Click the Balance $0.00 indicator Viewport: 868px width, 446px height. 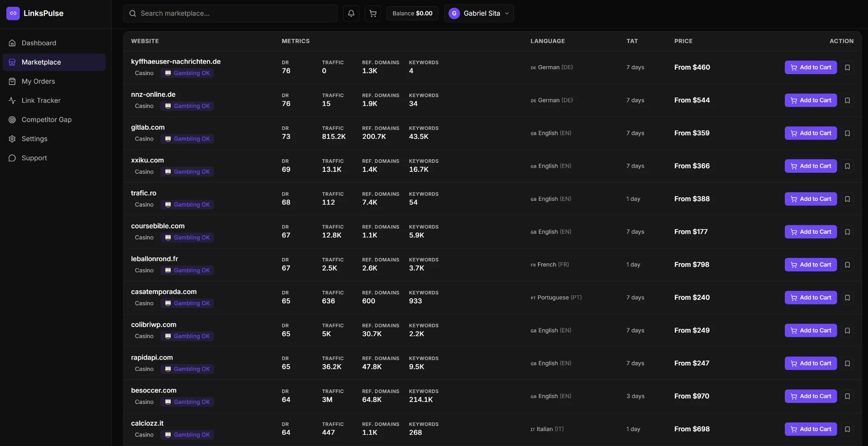click(412, 14)
